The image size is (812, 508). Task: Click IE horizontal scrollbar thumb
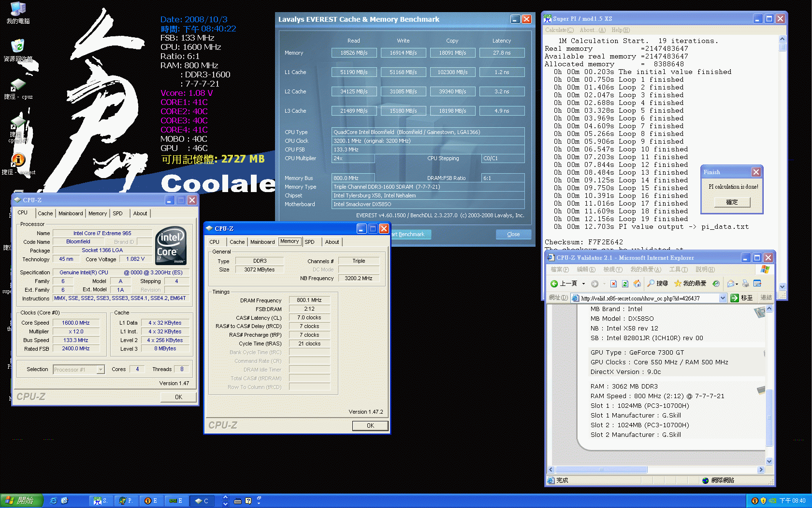point(601,469)
